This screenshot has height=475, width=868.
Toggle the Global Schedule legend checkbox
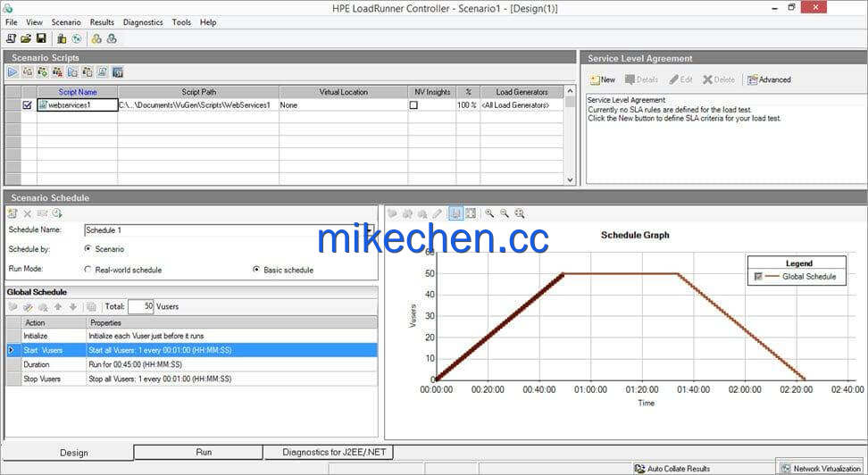[x=758, y=276]
